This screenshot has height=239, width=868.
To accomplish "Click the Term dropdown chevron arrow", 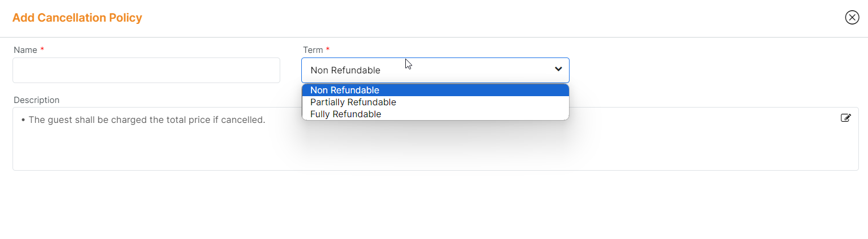I will click(558, 69).
